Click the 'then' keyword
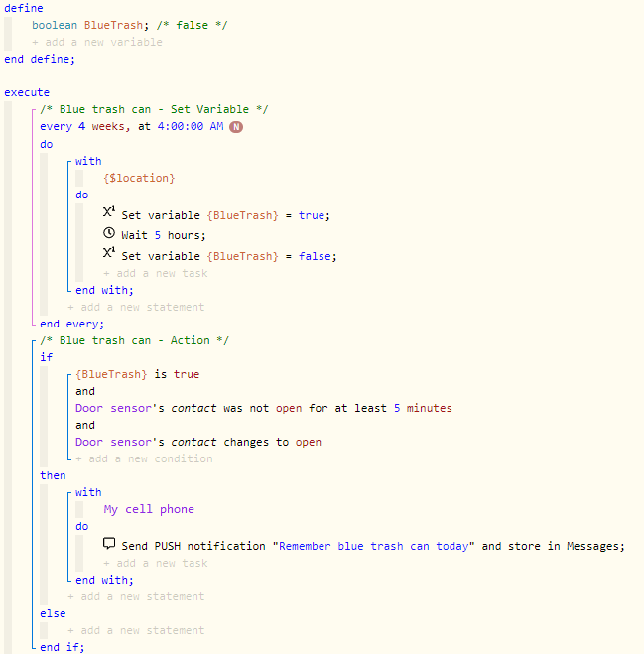 tap(53, 476)
